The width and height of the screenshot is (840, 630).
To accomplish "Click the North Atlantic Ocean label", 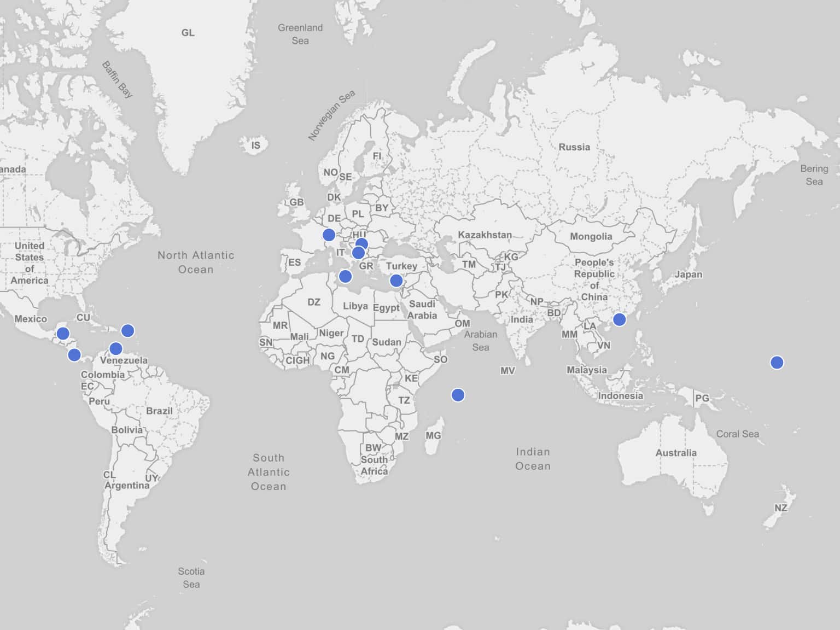I will pos(196,262).
